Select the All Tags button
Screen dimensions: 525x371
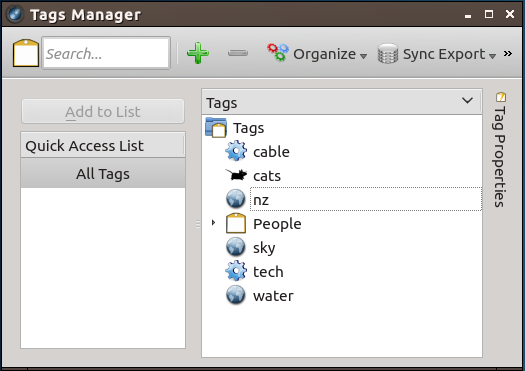(103, 173)
